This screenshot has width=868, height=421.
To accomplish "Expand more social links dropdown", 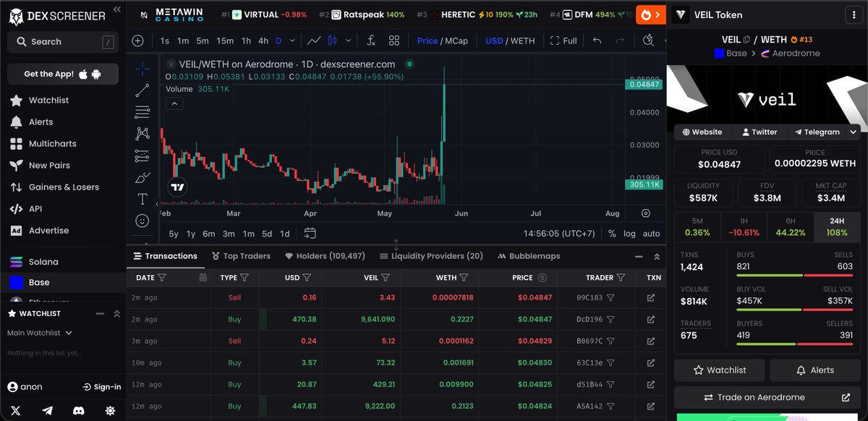I will click(854, 132).
